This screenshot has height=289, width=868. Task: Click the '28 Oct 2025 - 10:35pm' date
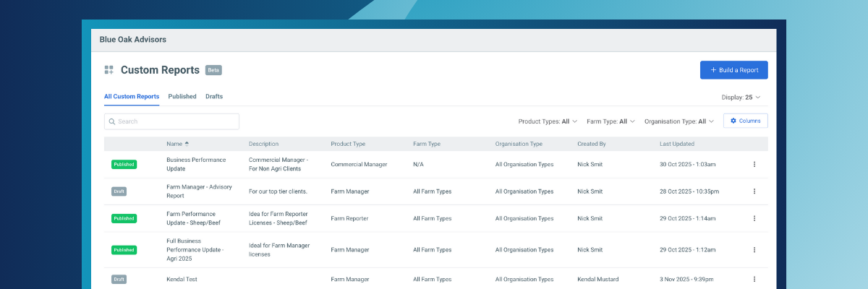coord(689,191)
